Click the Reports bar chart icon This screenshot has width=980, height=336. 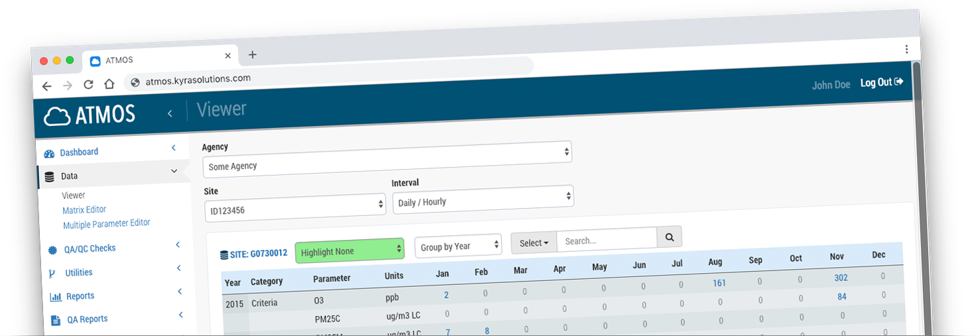click(56, 298)
